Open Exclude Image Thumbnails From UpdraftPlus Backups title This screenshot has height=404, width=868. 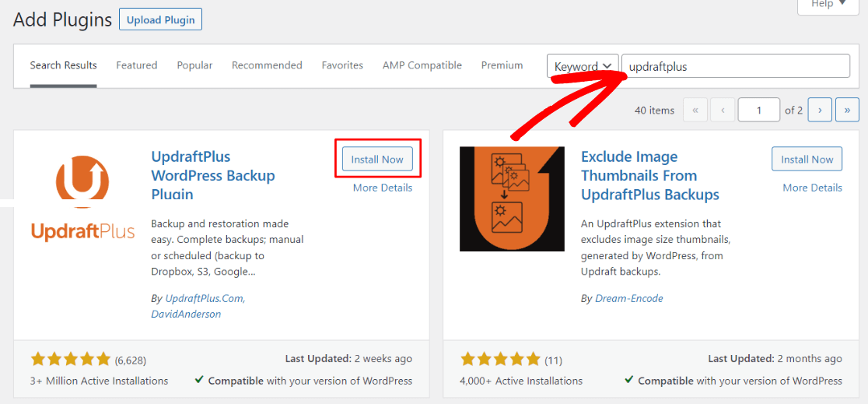coord(650,176)
